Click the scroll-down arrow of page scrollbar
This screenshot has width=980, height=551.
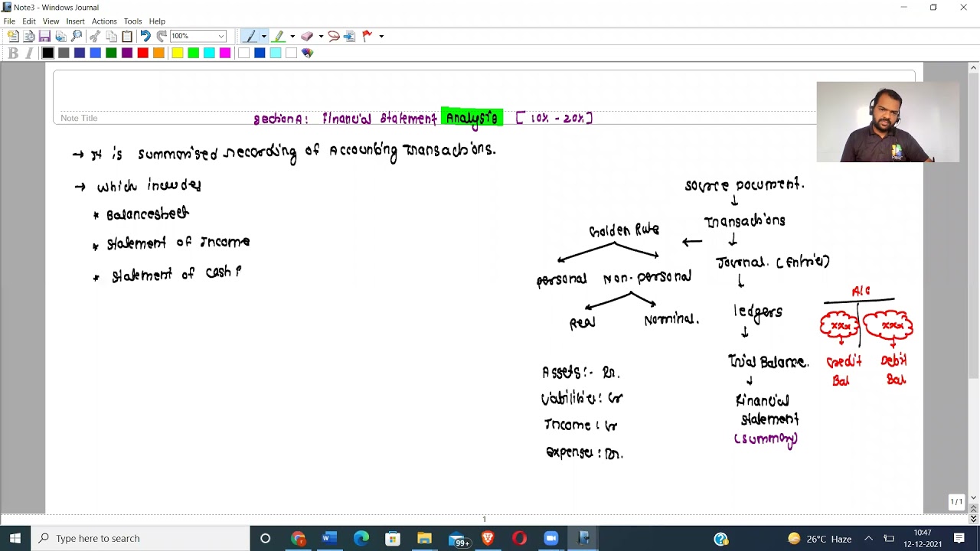pyautogui.click(x=973, y=497)
